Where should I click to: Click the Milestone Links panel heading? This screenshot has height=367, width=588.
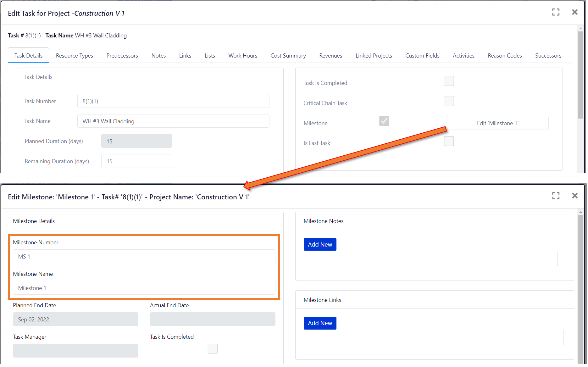point(322,300)
